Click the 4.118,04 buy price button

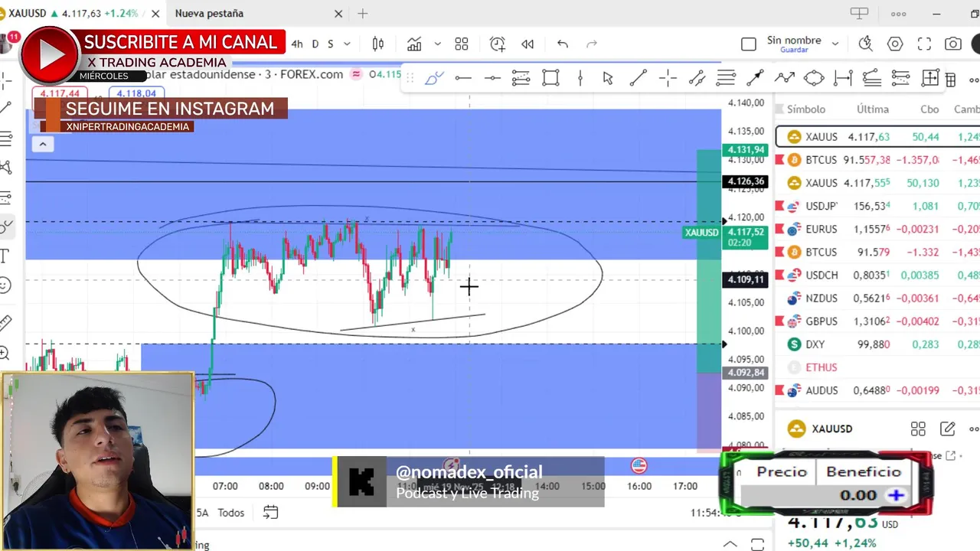coord(136,93)
